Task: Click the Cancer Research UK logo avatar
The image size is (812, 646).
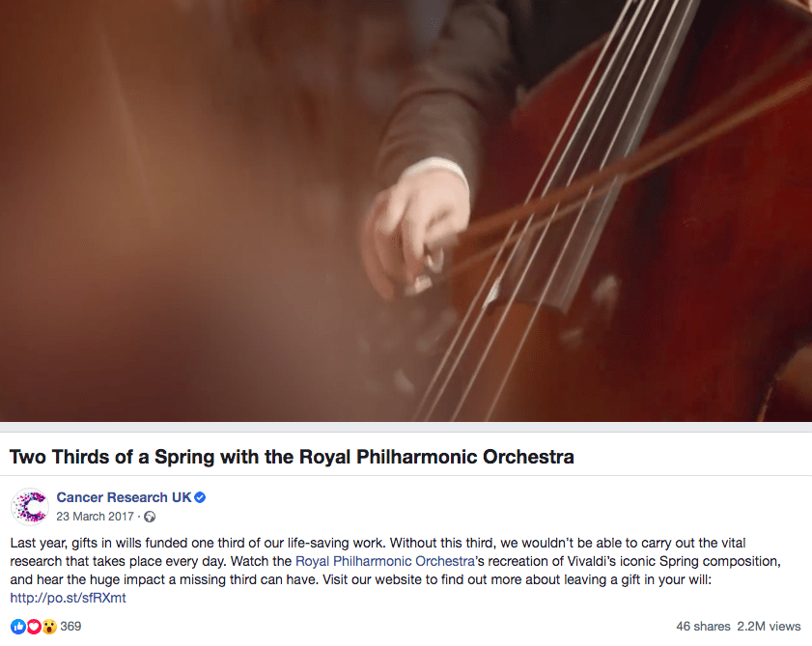Action: point(29,507)
